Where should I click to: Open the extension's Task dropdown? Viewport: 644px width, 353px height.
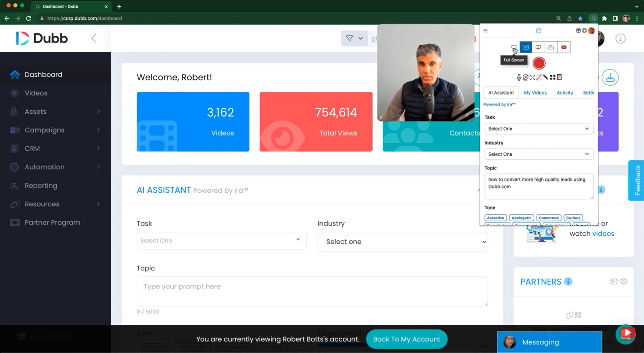[539, 129]
